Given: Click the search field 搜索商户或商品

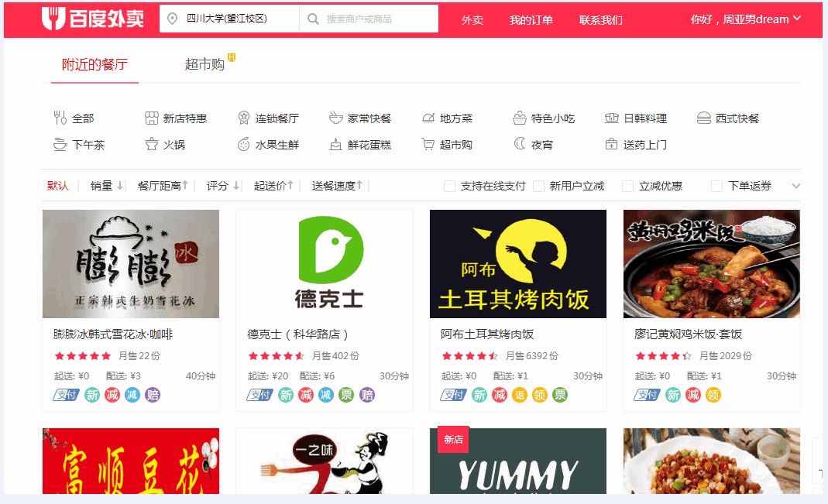Looking at the screenshot, I should tap(369, 19).
